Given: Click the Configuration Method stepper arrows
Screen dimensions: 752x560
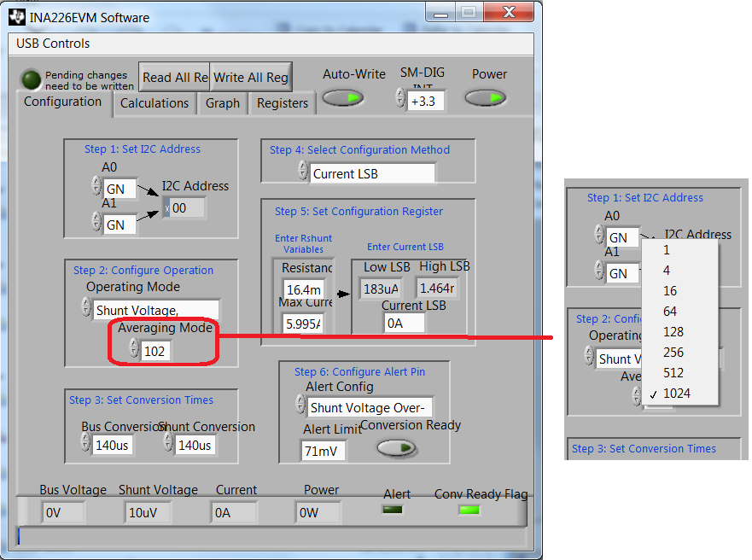Looking at the screenshot, I should tap(303, 170).
